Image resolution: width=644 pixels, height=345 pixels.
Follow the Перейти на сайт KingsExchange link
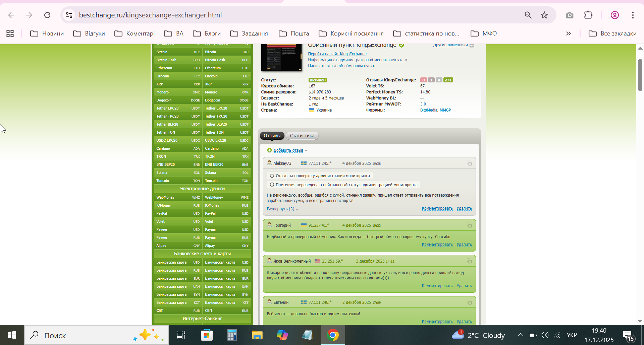pyautogui.click(x=337, y=54)
